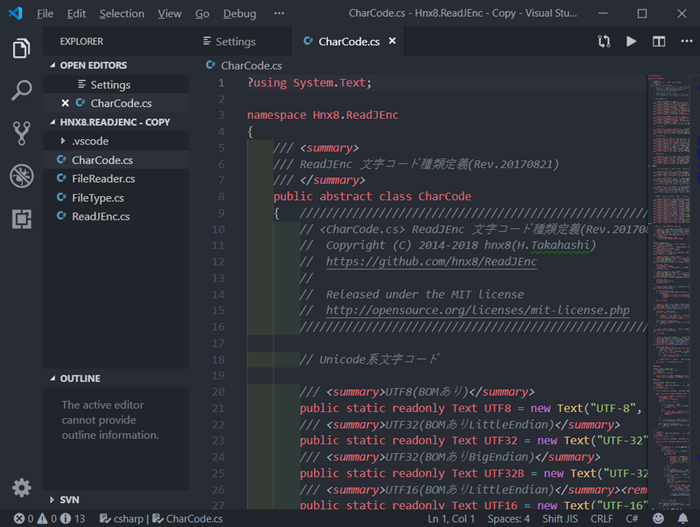Image resolution: width=700 pixels, height=527 pixels.
Task: Close the CharCode.cs editor tab
Action: pos(393,41)
